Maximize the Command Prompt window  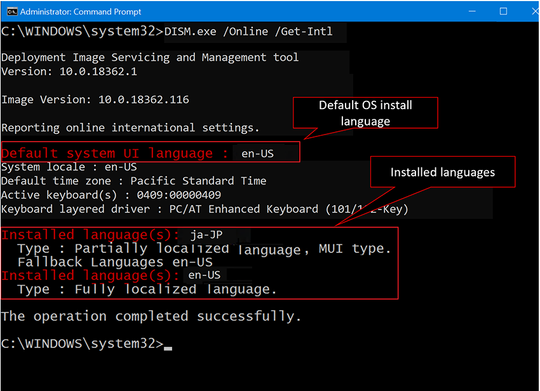coord(503,11)
